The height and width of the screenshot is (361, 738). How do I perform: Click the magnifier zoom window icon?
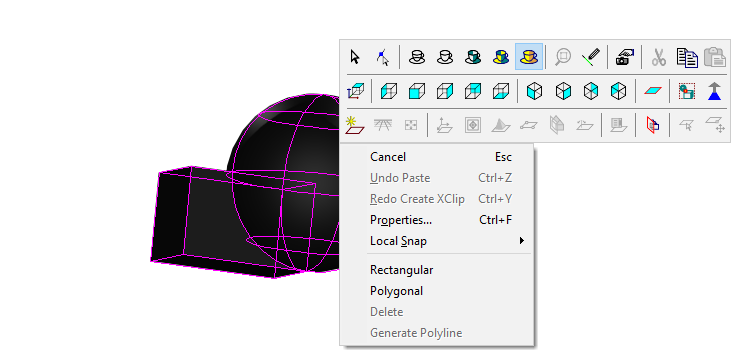click(562, 57)
